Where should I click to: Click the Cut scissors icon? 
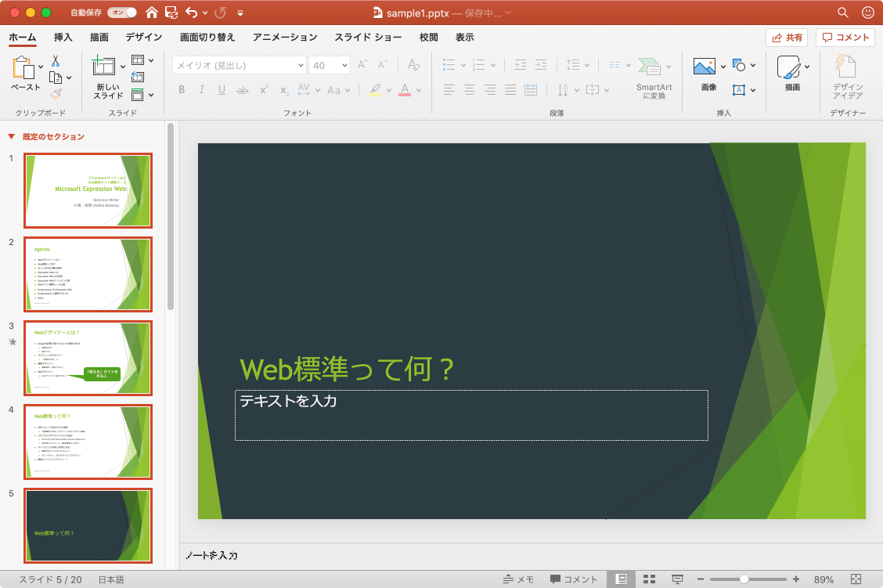coord(56,61)
